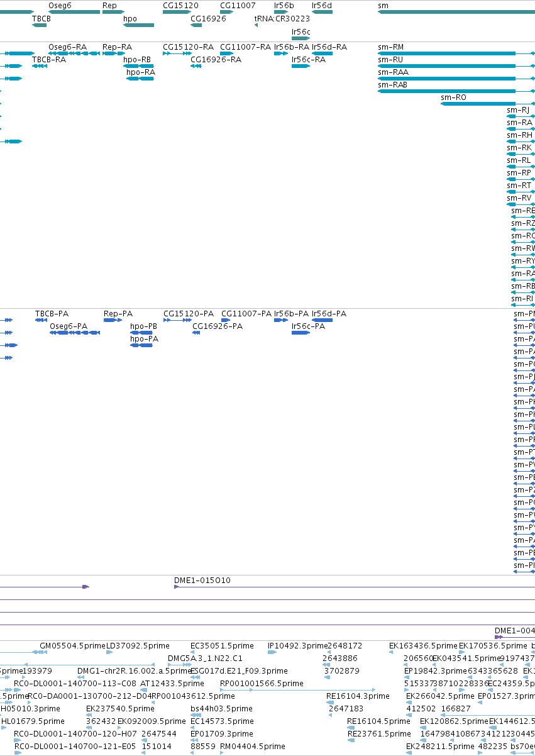This screenshot has width=535, height=756.
Task: Select the hpo-PA protein label
Action: [x=144, y=338]
